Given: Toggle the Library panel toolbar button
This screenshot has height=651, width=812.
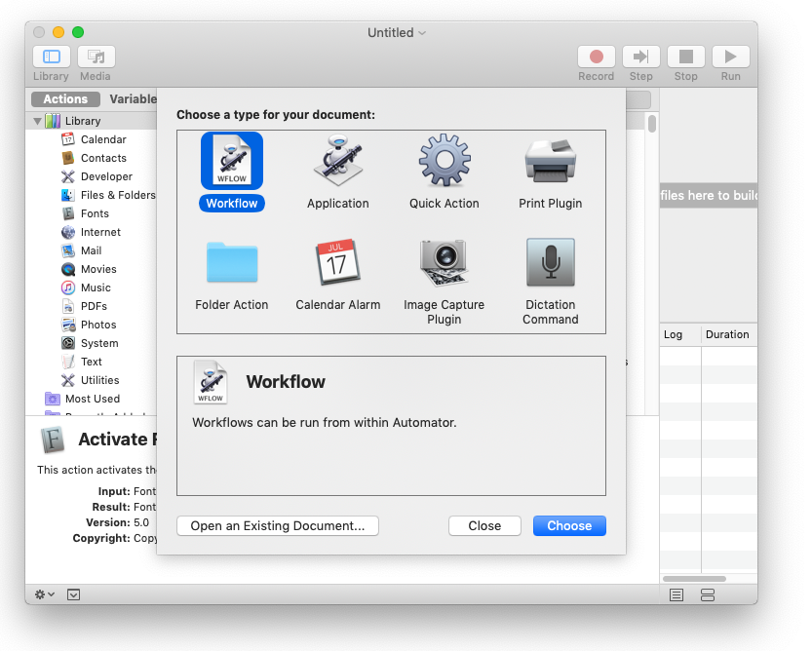Looking at the screenshot, I should [52, 57].
